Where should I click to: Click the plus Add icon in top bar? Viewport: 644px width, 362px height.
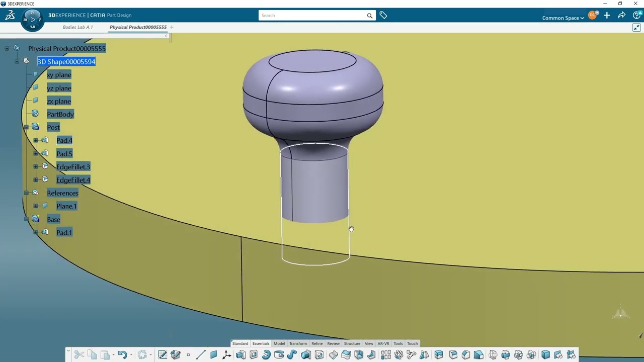point(607,16)
